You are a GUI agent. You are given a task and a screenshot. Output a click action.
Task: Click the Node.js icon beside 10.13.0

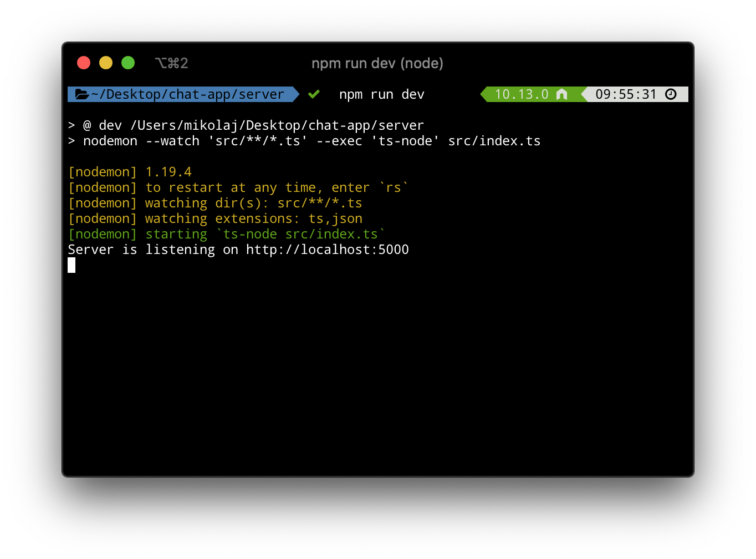point(561,94)
